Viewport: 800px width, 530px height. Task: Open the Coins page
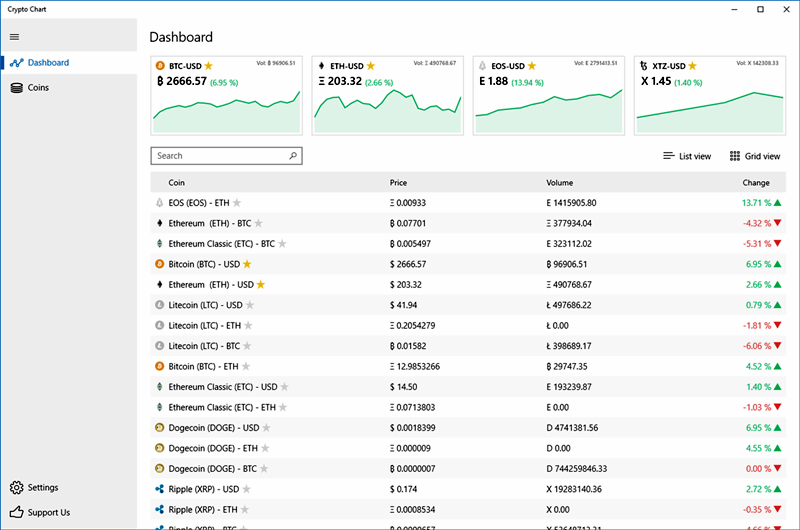[x=69, y=88]
